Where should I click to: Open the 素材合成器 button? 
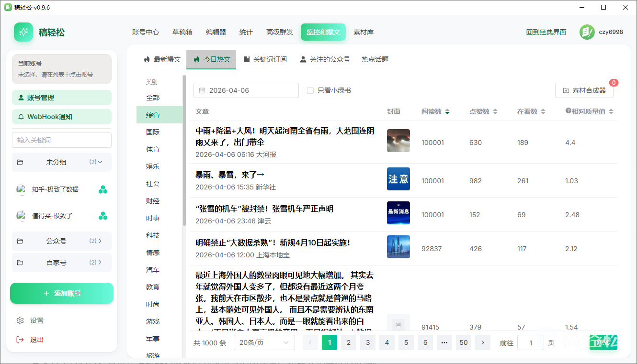point(584,90)
